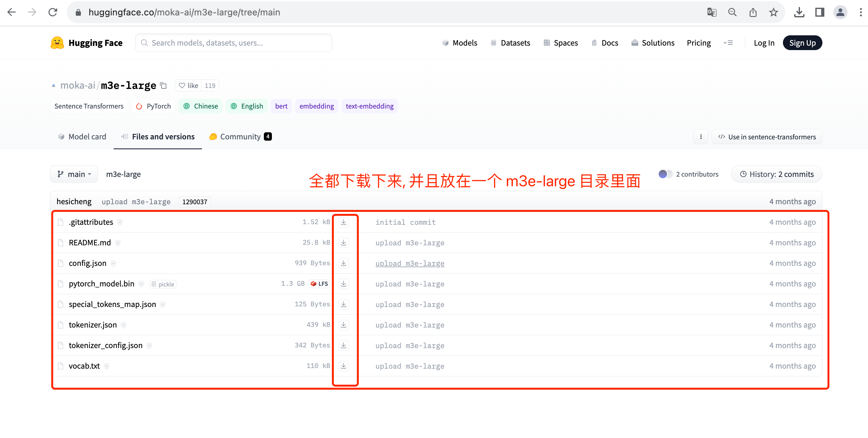The image size is (868, 438).
Task: Click the site lock icon in address bar
Action: (78, 13)
